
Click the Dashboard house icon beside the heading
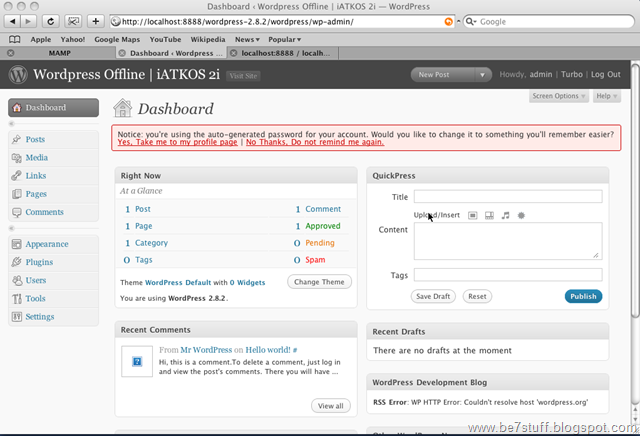click(x=122, y=108)
